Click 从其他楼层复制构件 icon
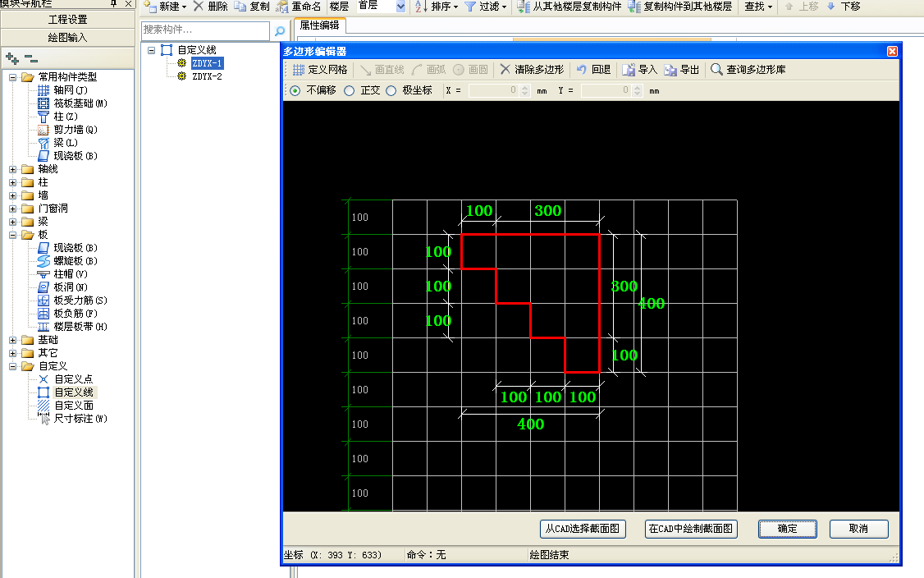The height and width of the screenshot is (578, 924). [524, 7]
